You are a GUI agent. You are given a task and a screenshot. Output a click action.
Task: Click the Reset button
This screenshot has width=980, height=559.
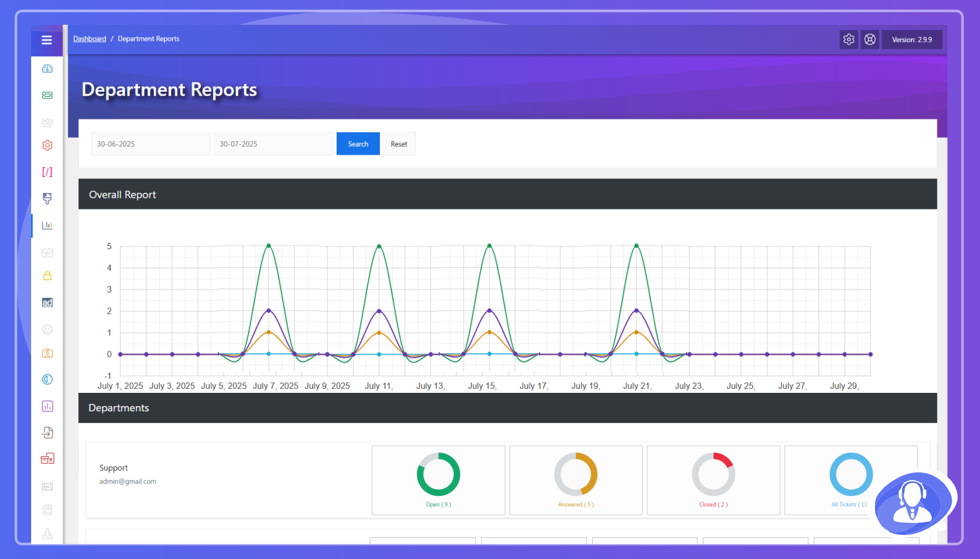tap(399, 144)
